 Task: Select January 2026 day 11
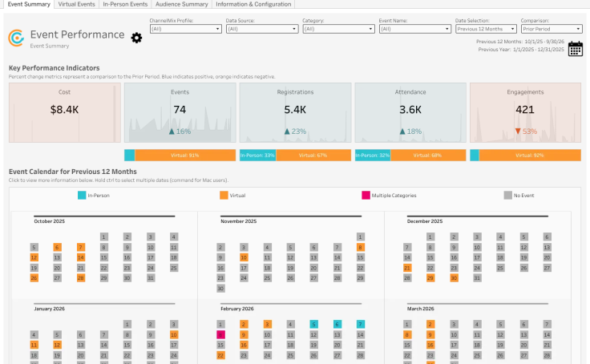[x=34, y=345]
